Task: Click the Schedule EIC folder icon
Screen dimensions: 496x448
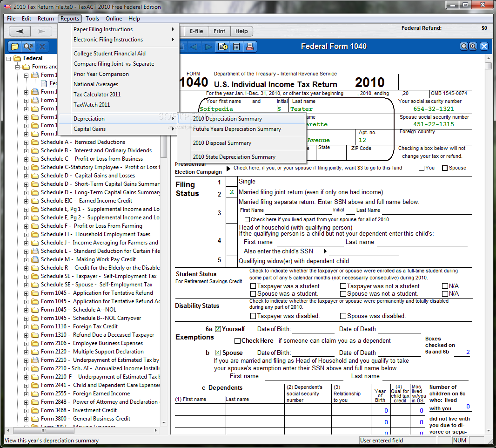Action: [35, 201]
